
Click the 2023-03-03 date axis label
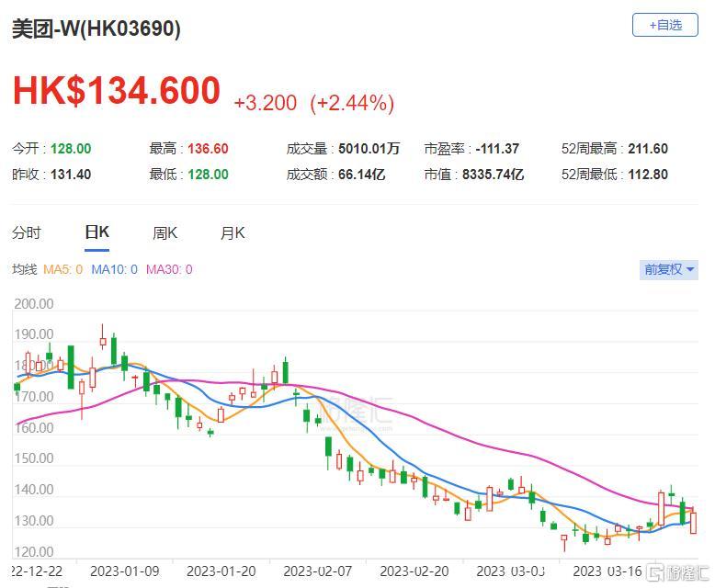[x=511, y=571]
